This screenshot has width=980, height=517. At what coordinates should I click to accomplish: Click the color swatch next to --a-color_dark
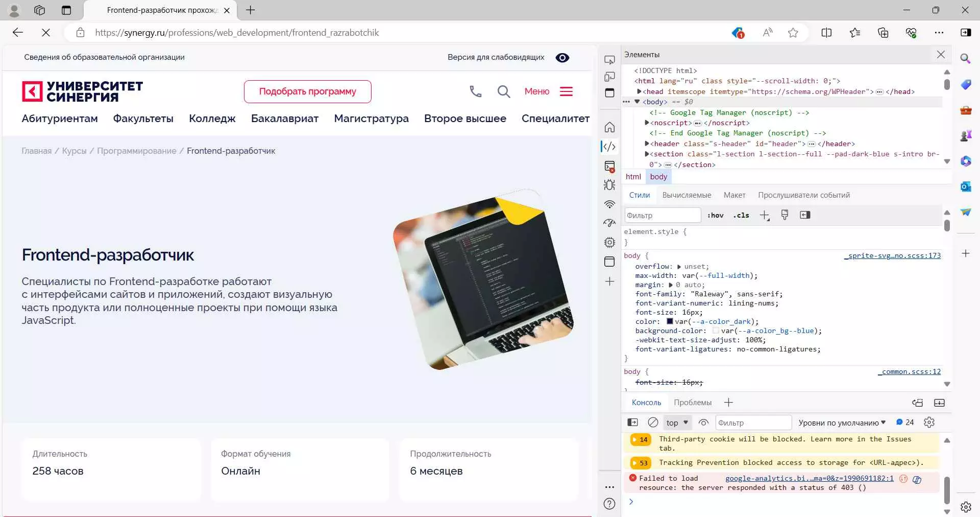click(670, 321)
